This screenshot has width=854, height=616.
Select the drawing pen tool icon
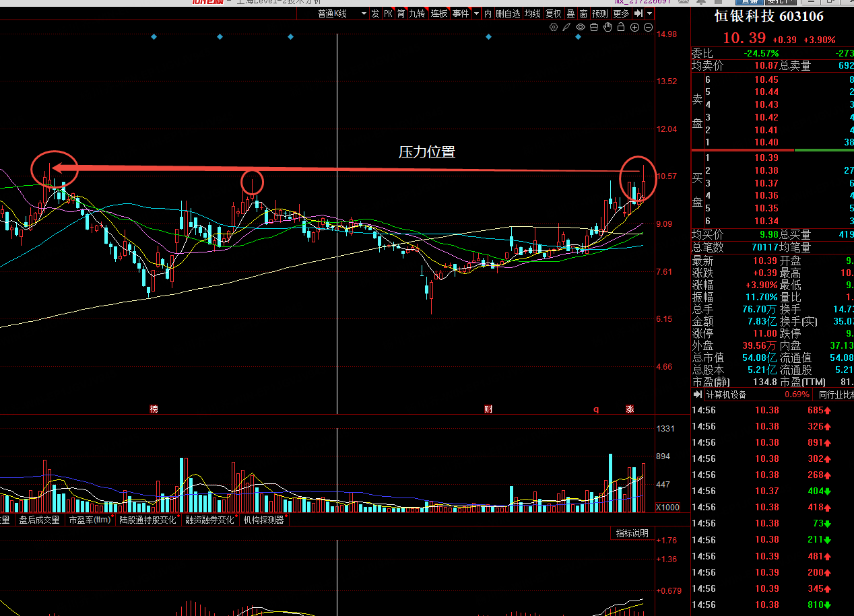[567, 27]
